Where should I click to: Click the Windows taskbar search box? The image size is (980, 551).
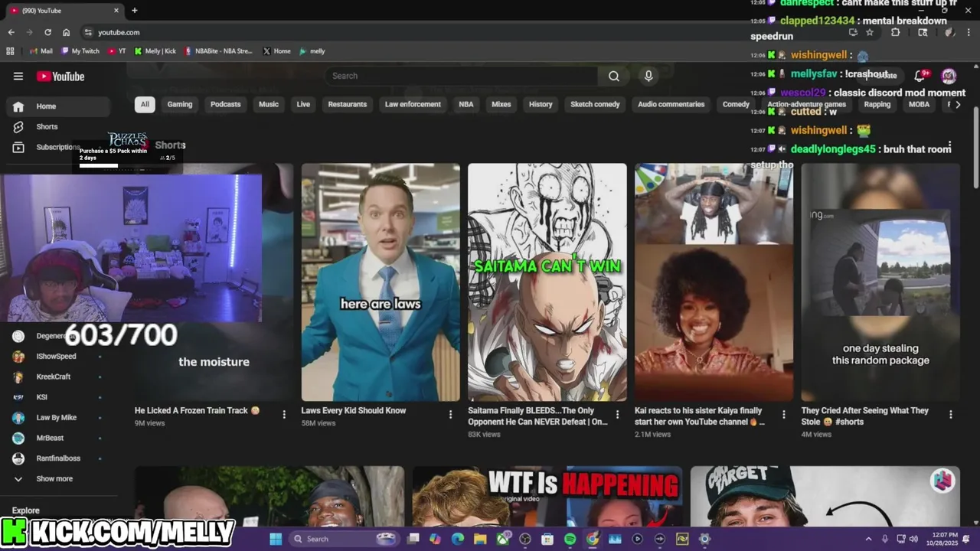[345, 539]
